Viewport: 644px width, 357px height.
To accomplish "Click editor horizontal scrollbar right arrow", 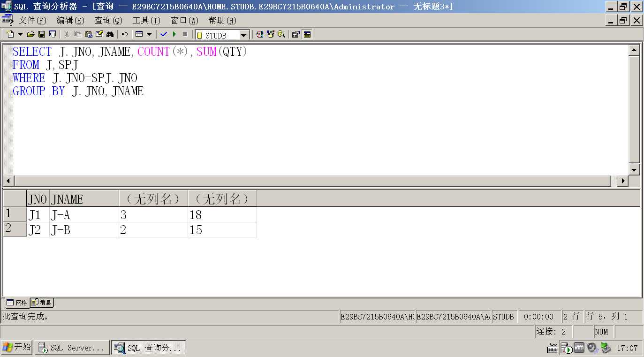I will pos(623,181).
